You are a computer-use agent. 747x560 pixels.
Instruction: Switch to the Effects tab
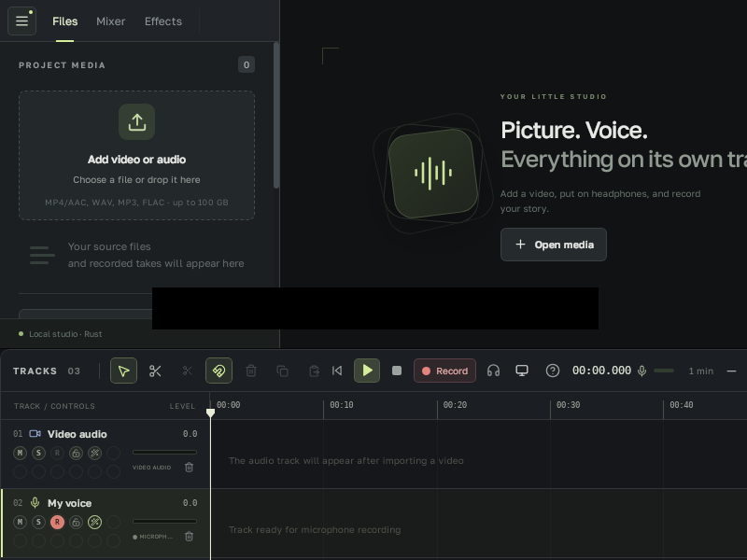point(163,21)
